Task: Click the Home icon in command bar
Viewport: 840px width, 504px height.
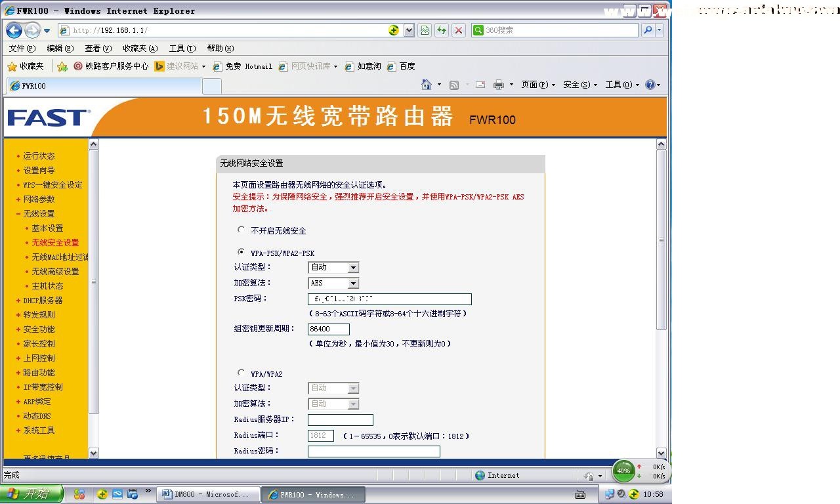Action: (x=427, y=85)
